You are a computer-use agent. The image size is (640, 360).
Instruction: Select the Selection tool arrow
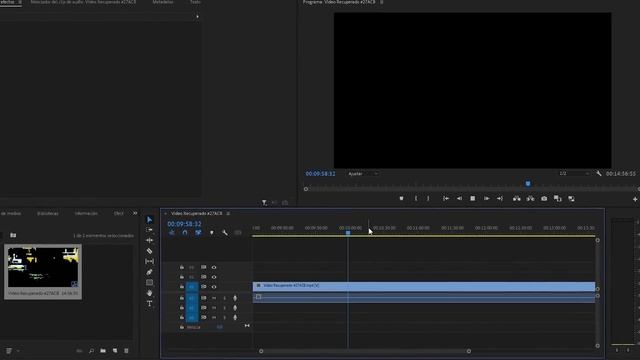coord(149,220)
